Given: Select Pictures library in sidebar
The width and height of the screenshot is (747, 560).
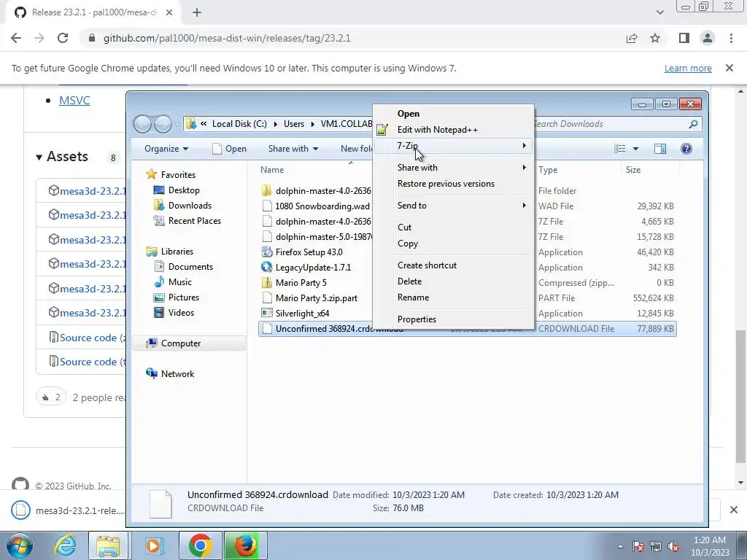Looking at the screenshot, I should [183, 297].
